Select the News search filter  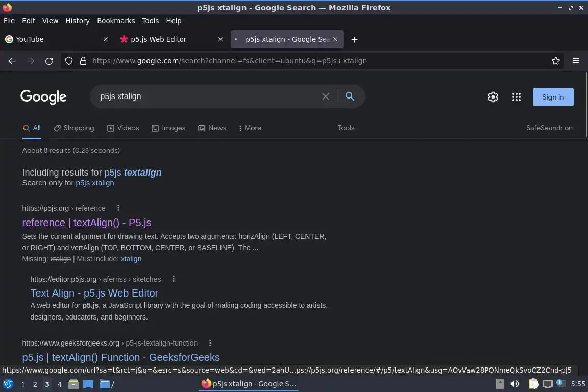[212, 128]
